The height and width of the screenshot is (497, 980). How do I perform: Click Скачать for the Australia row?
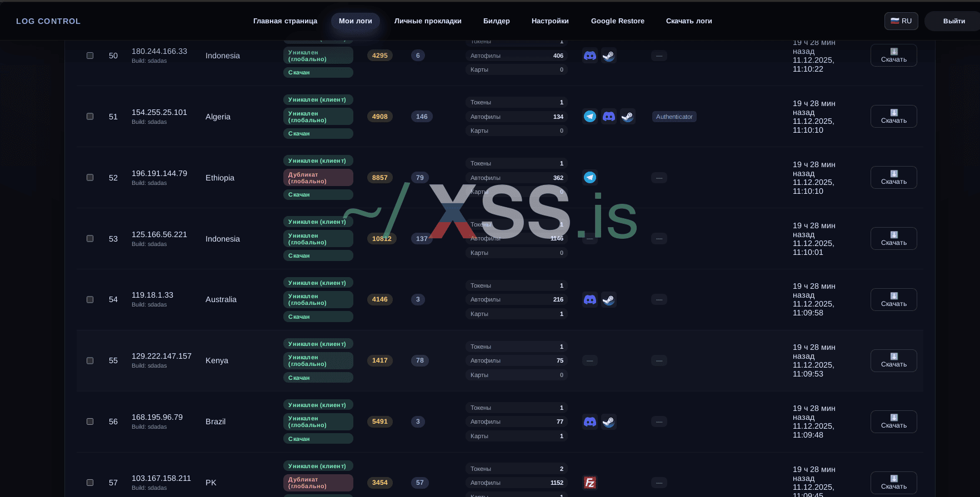[x=894, y=300]
